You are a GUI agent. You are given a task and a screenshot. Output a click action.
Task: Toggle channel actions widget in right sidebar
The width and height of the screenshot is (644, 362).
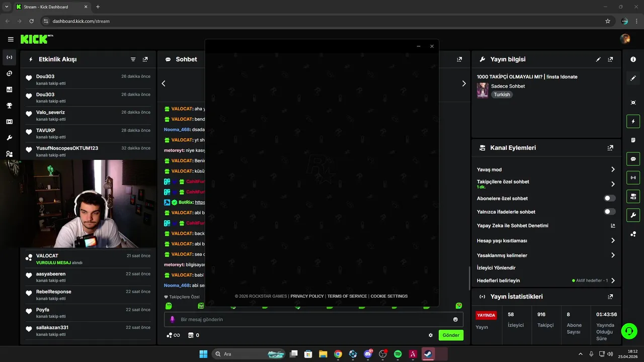tap(633, 196)
